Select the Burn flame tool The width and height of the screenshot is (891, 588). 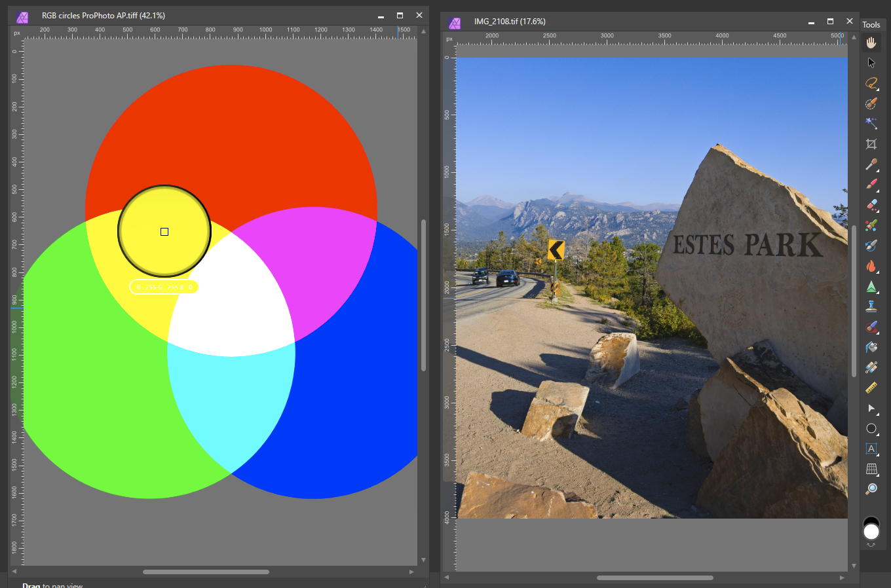pos(871,266)
